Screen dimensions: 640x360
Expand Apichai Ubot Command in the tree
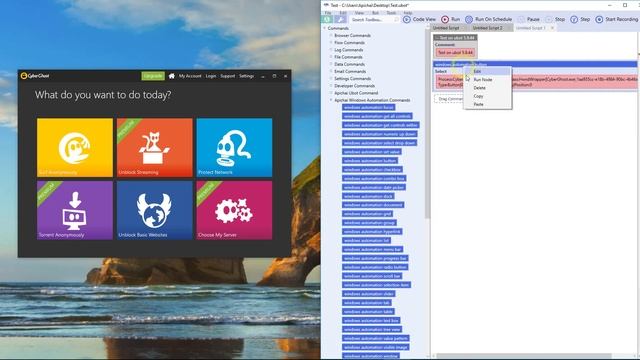tap(331, 93)
